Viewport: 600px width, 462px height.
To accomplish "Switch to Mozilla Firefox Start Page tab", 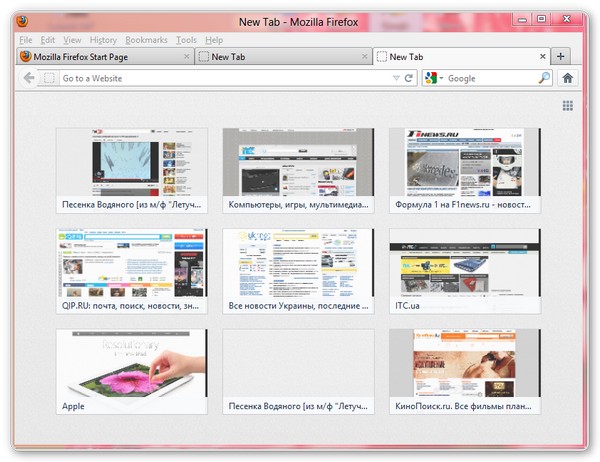I will pos(100,57).
